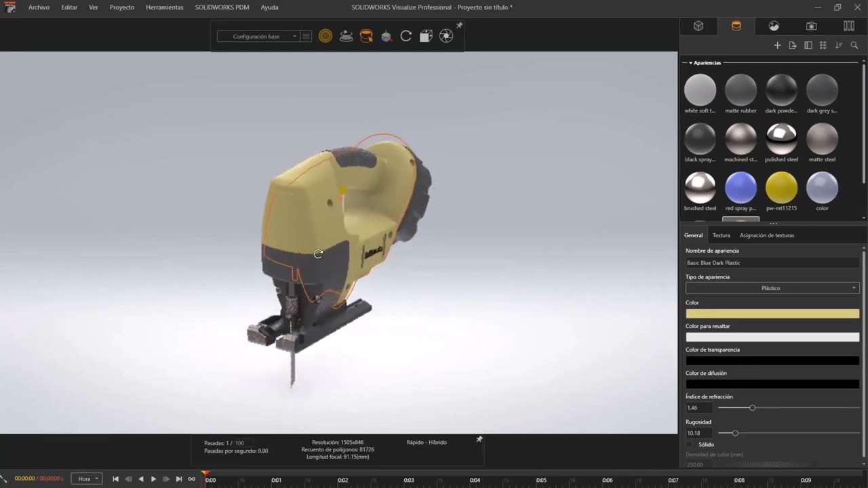Select the Textura tab
Image resolution: width=868 pixels, height=488 pixels.
(x=722, y=235)
